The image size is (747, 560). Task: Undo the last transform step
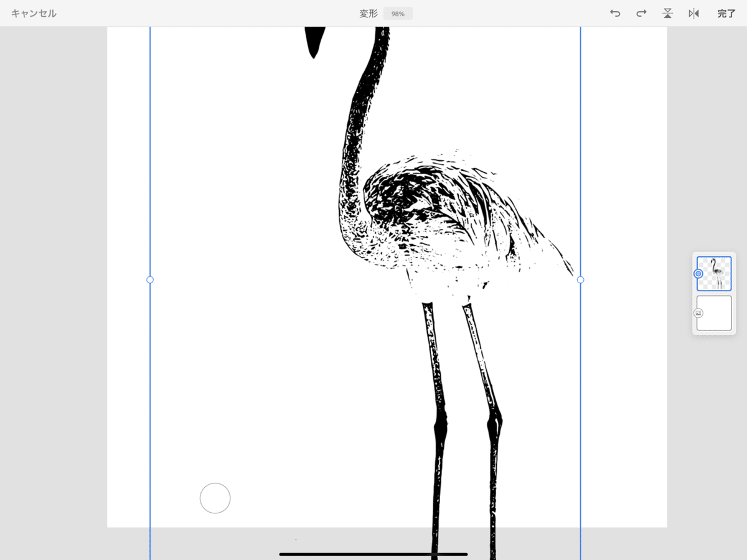coord(615,13)
